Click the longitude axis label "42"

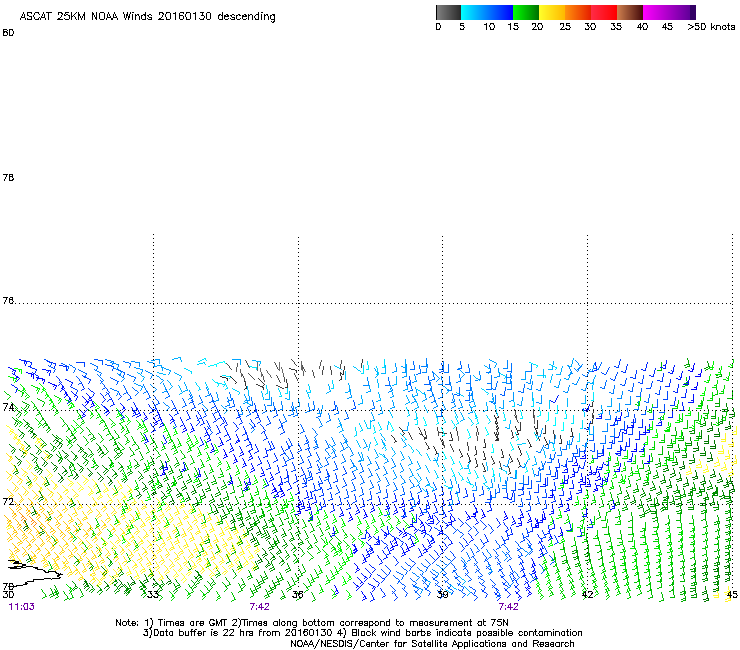(x=587, y=595)
